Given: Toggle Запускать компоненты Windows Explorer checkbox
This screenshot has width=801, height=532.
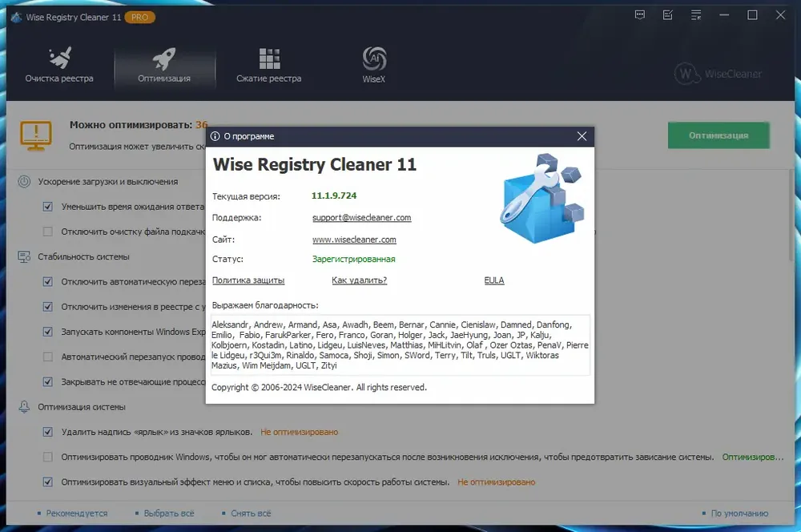Looking at the screenshot, I should coord(47,332).
